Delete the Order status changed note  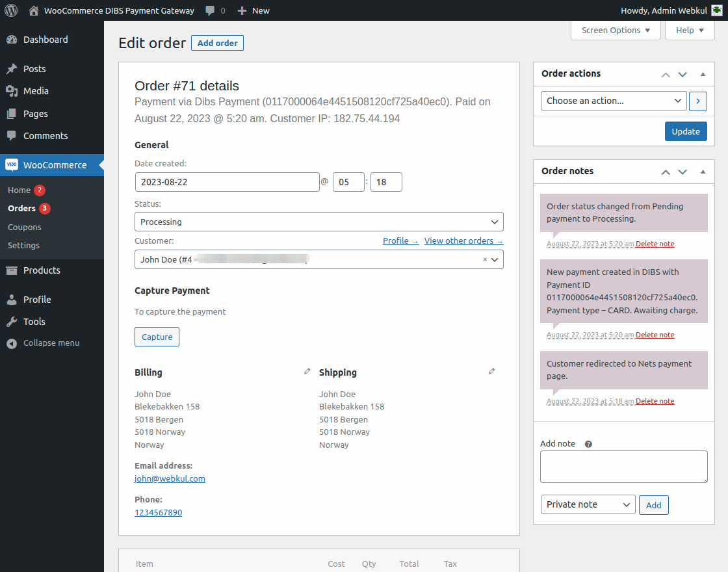pos(655,243)
